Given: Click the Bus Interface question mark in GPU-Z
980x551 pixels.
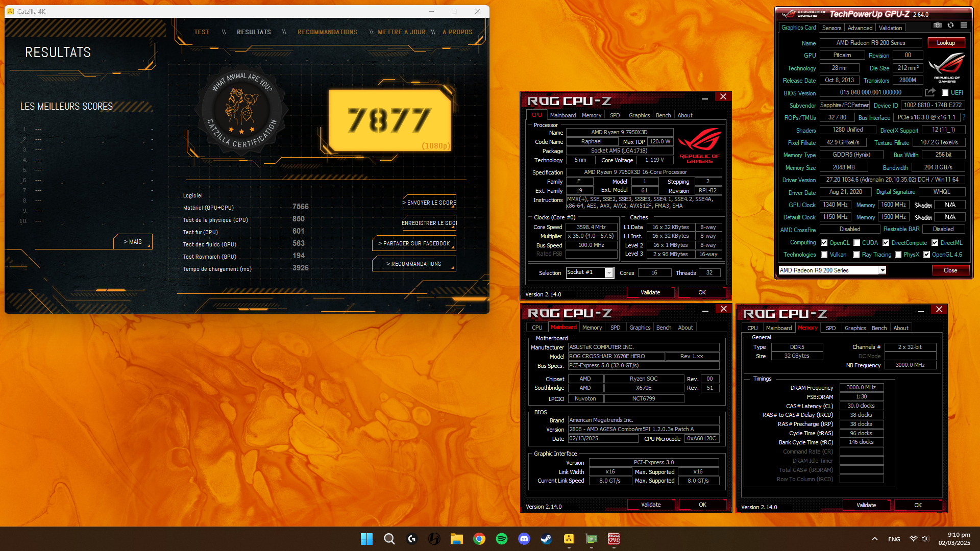Looking at the screenshot, I should click(964, 117).
